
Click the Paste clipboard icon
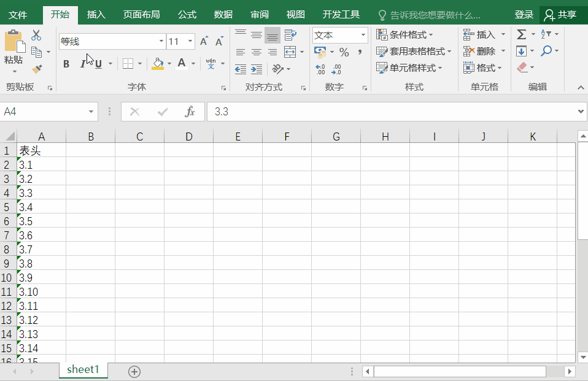(x=14, y=42)
